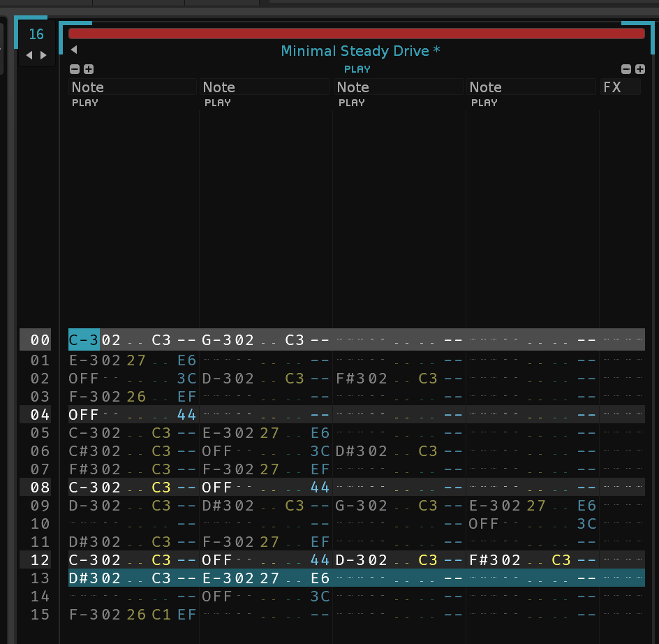Image resolution: width=659 pixels, height=644 pixels.
Task: Remove an effect column with the right minus icon
Action: click(626, 69)
